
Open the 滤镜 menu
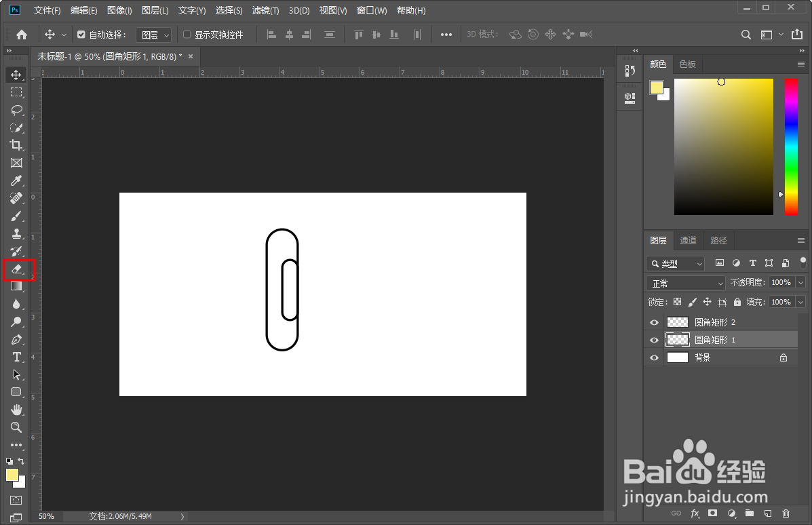(x=265, y=10)
